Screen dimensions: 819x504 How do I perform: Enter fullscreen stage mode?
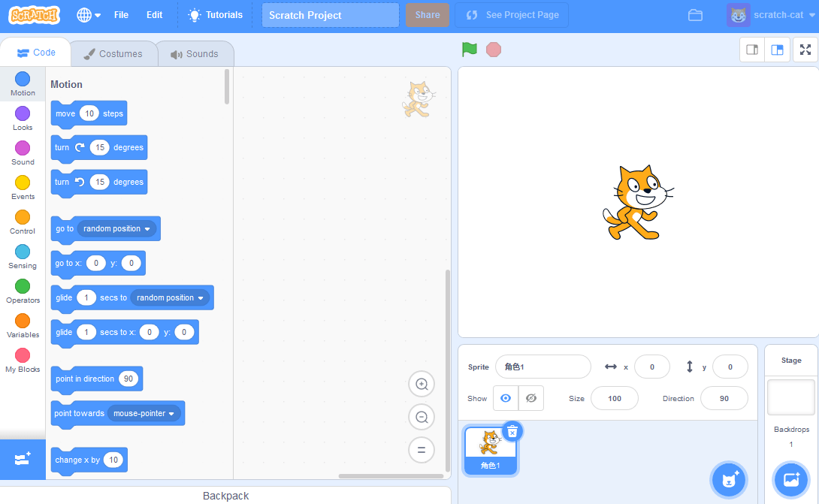click(x=804, y=49)
